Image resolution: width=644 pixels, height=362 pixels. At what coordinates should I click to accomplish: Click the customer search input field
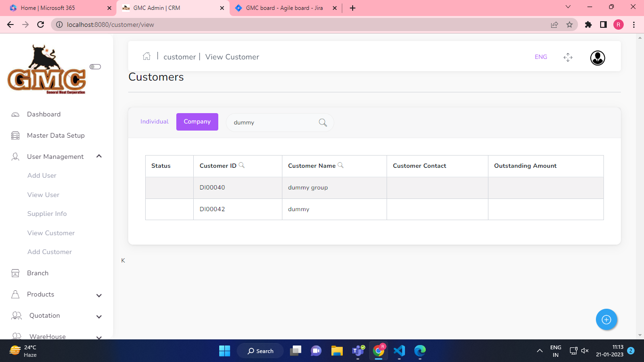(x=273, y=123)
